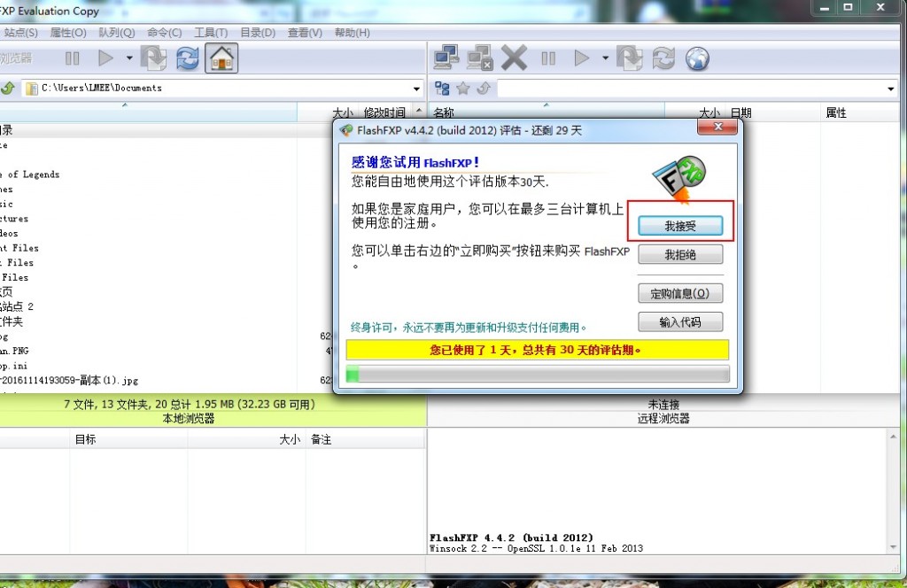Sort queue by 备注 column
The width and height of the screenshot is (907, 588).
click(x=321, y=439)
